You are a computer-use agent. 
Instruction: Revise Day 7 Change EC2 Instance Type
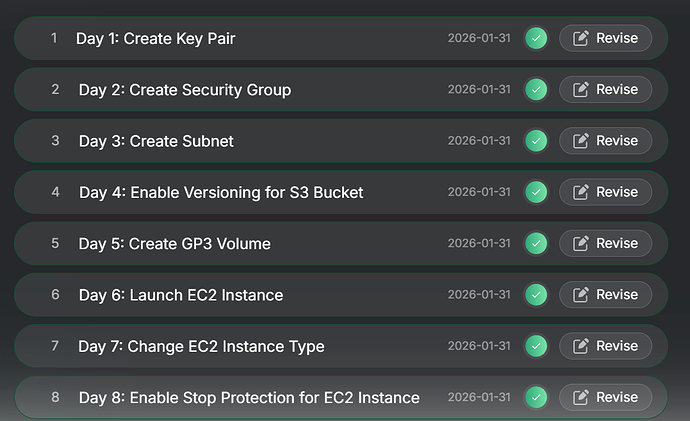[x=605, y=346]
